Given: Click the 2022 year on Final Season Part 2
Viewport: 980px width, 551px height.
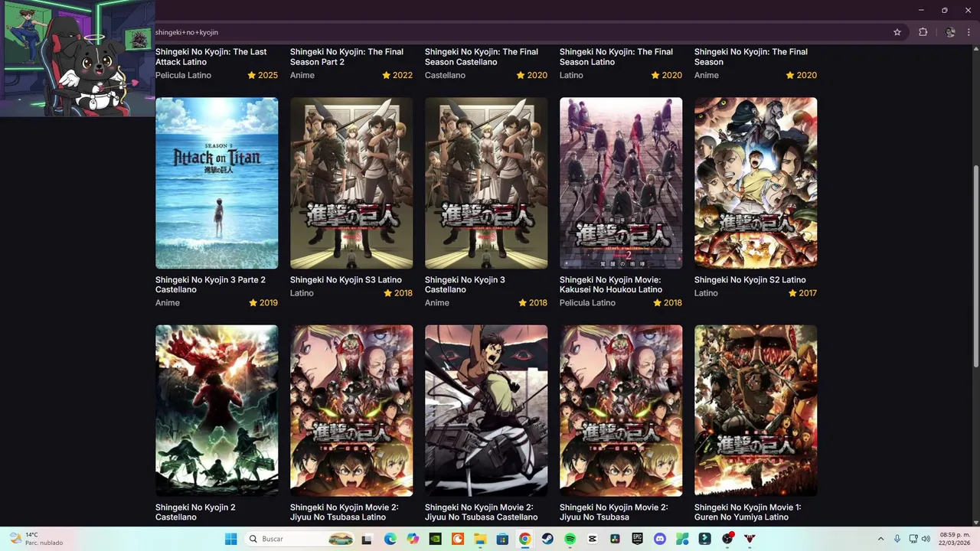Looking at the screenshot, I should pyautogui.click(x=403, y=75).
